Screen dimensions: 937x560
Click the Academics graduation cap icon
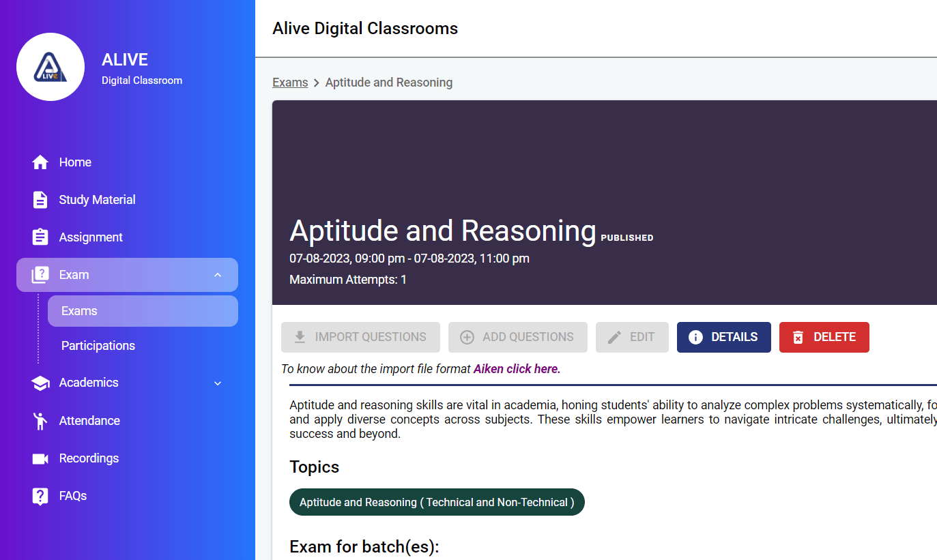(x=40, y=383)
